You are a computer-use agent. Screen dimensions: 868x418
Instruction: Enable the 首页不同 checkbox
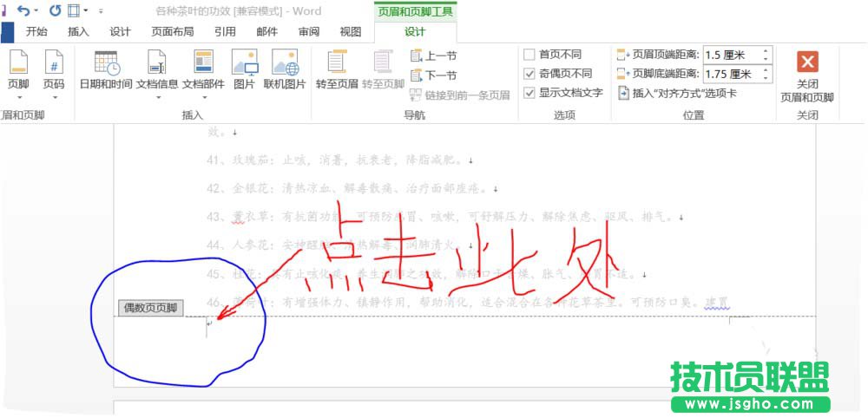529,55
